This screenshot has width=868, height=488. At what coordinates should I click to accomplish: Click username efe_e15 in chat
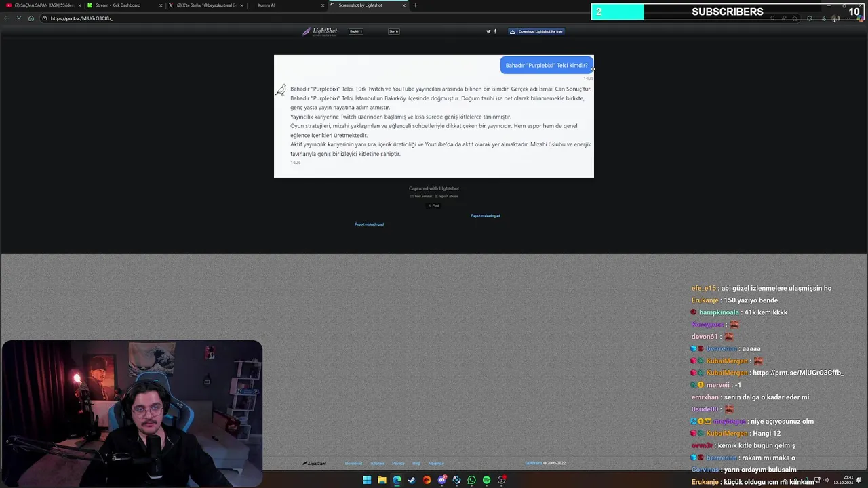click(704, 289)
